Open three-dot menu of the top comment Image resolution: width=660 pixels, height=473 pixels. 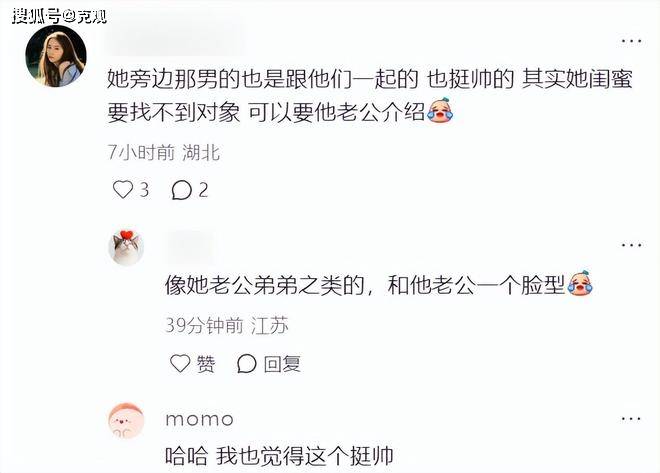tap(631, 41)
